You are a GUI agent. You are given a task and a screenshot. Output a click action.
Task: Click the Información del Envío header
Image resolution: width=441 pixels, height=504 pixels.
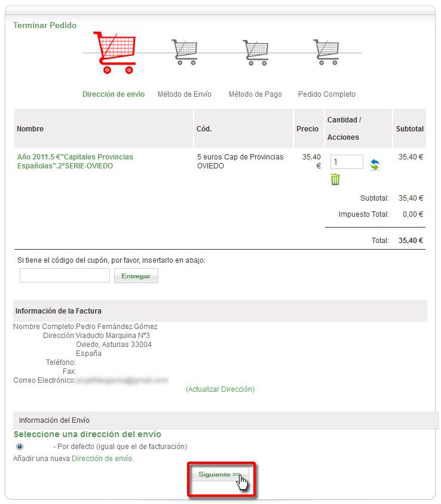pyautogui.click(x=54, y=420)
